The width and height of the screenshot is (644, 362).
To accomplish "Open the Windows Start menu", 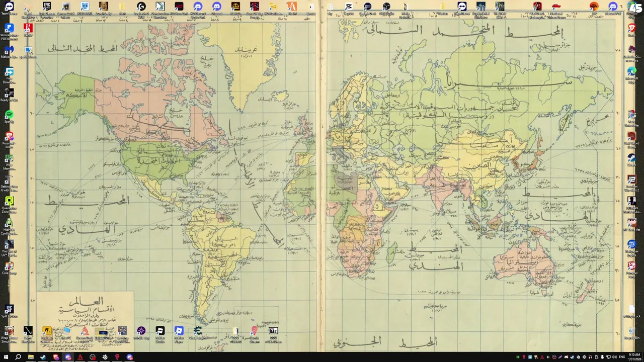I will [x=6, y=357].
